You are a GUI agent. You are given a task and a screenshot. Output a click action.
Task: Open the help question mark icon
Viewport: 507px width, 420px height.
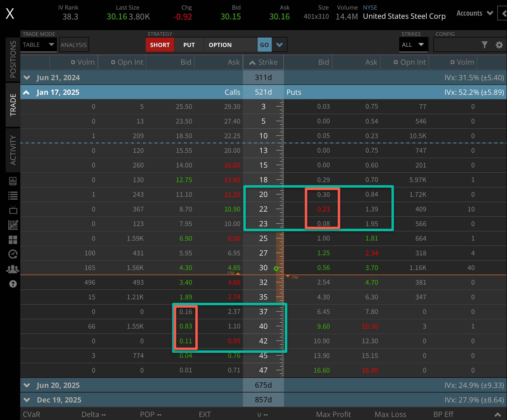pos(13,284)
